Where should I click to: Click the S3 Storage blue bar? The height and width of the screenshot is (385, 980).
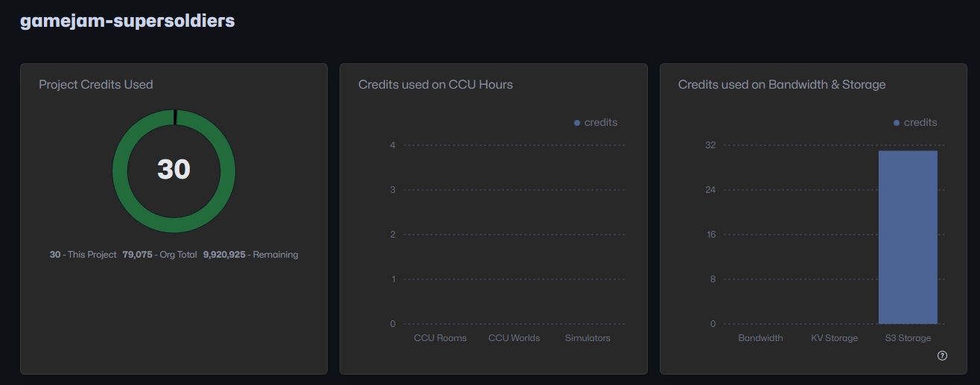[x=907, y=237]
